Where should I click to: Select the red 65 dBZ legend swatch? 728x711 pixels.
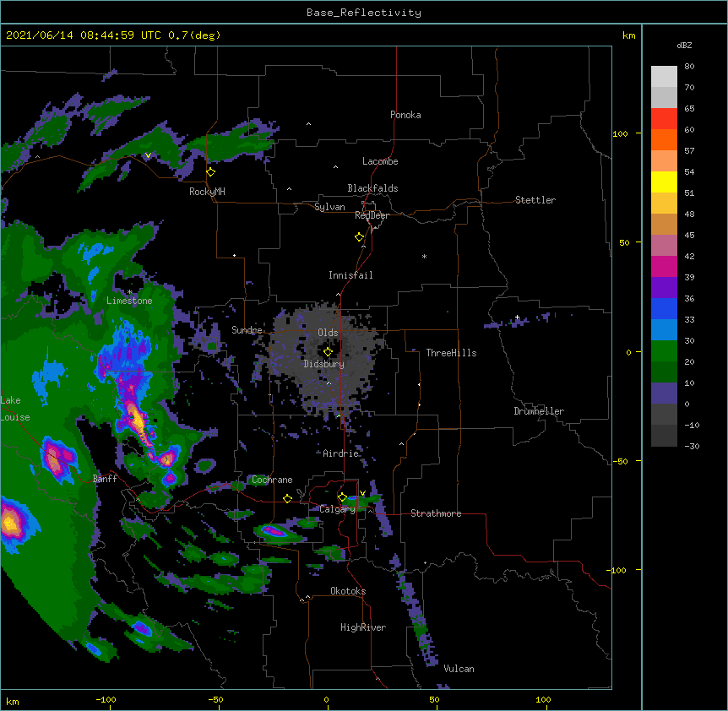coord(664,119)
